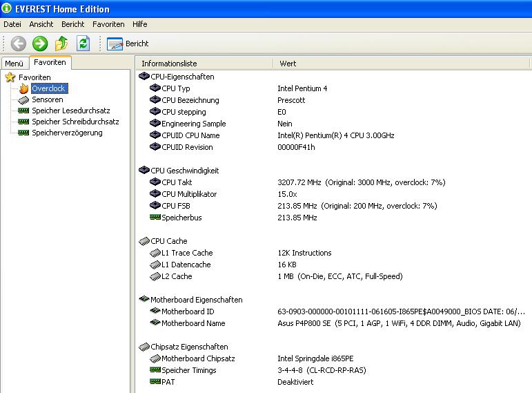Click the value Prescott
The image size is (532, 393).
click(x=291, y=100)
